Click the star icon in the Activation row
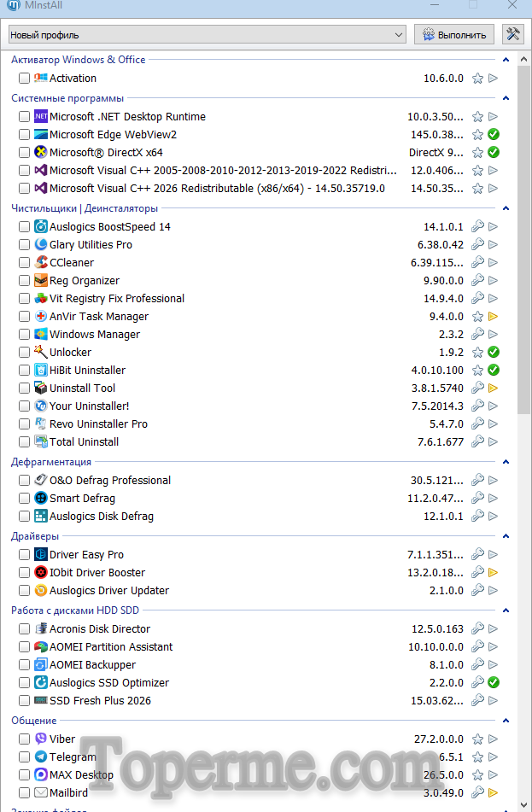 coord(478,79)
